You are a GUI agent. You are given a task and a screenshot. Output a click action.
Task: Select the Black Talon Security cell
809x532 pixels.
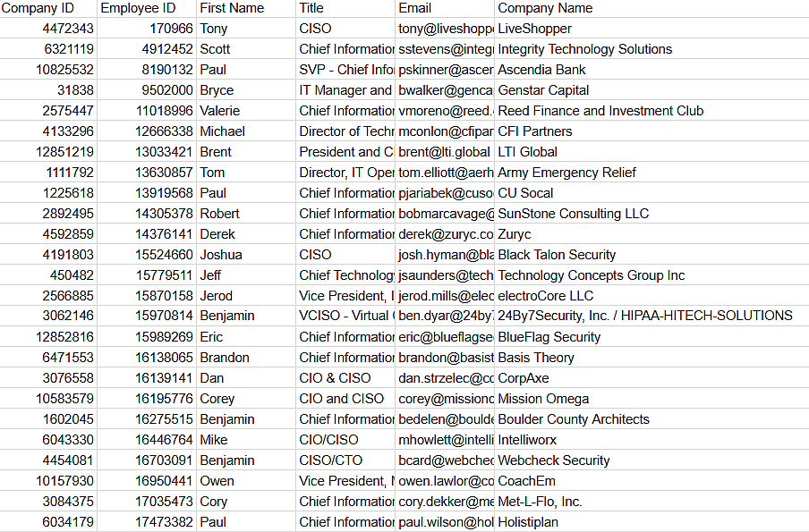(x=557, y=255)
